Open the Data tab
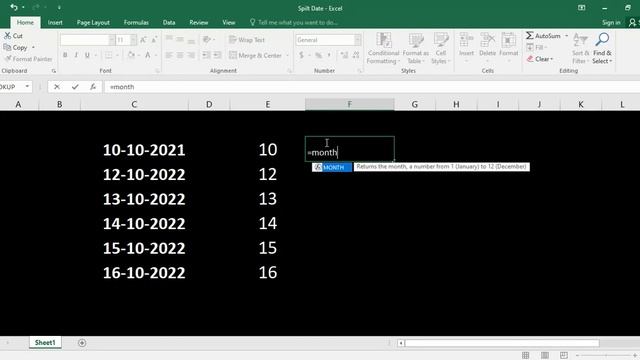 [169, 22]
